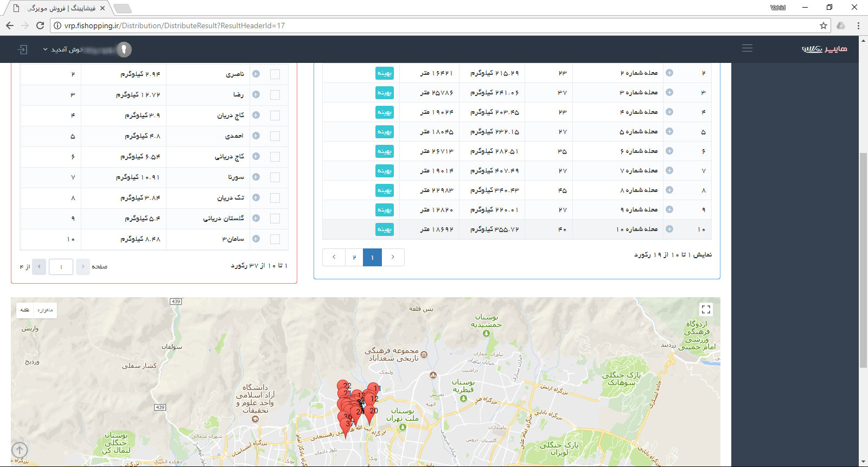Select the map view tab (نقشه)

[25, 310]
